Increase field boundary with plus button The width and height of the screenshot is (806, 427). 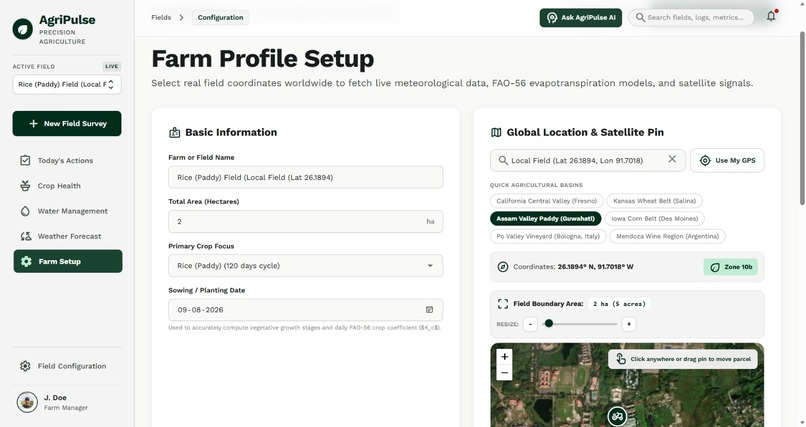coord(629,324)
